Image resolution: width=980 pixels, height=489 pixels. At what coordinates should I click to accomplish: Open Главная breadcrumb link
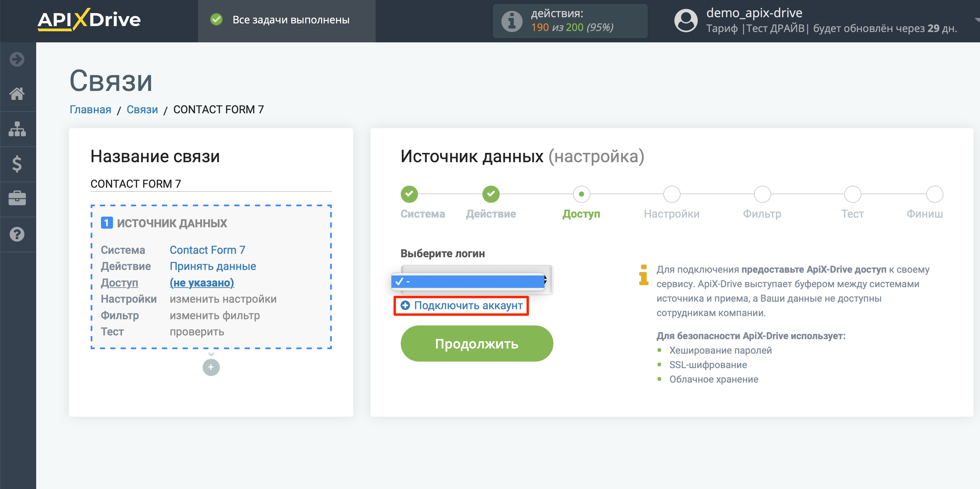tap(91, 110)
